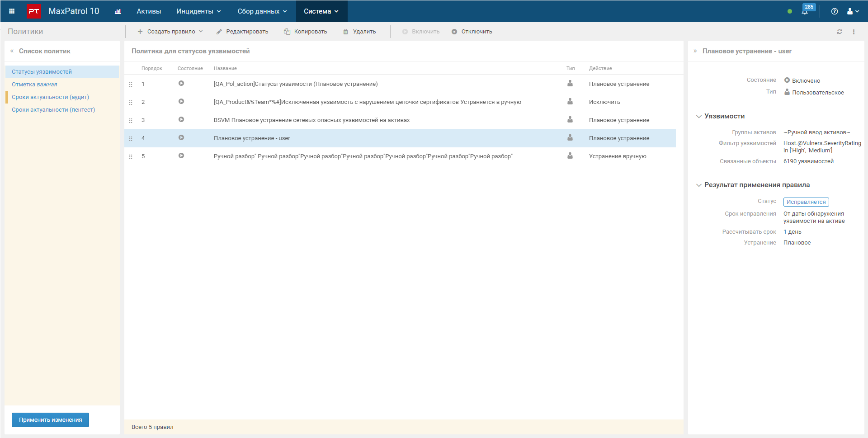The width and height of the screenshot is (868, 438).
Task: Open the user account menu
Action: tap(853, 11)
